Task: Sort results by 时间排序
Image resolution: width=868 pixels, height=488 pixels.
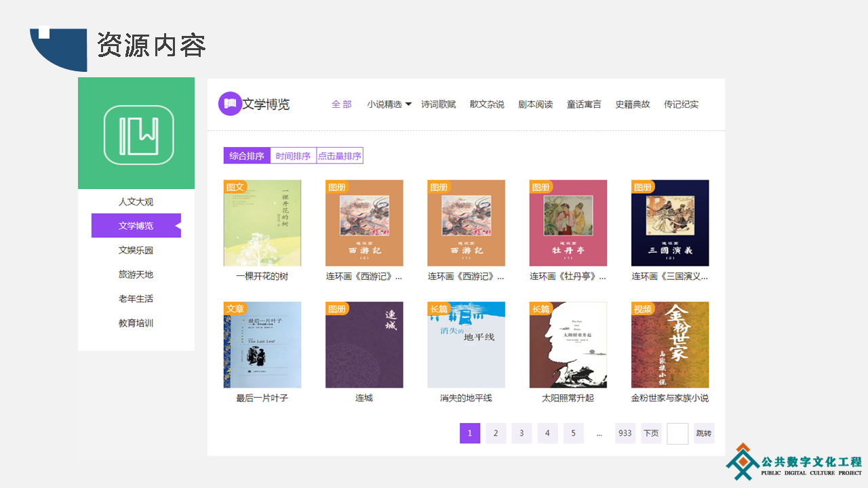Action: tap(293, 156)
